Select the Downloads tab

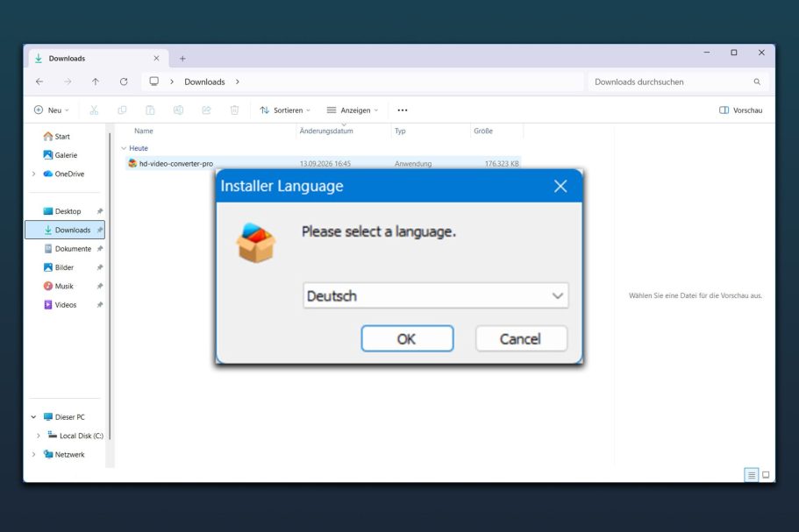click(x=96, y=59)
